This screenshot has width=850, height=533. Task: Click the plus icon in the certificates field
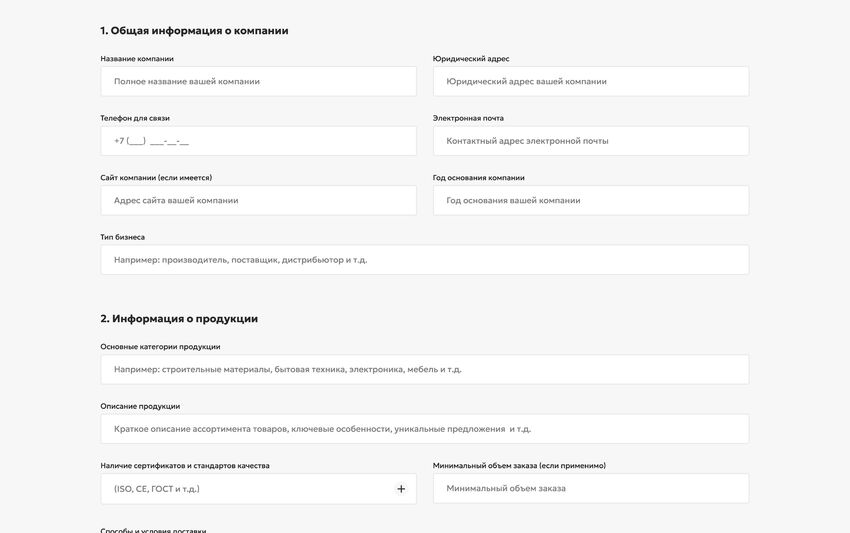pyautogui.click(x=401, y=489)
